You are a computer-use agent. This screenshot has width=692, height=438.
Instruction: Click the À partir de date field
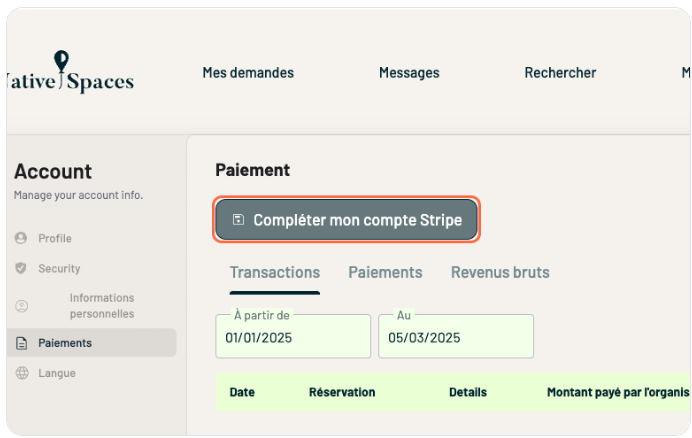[x=293, y=338]
